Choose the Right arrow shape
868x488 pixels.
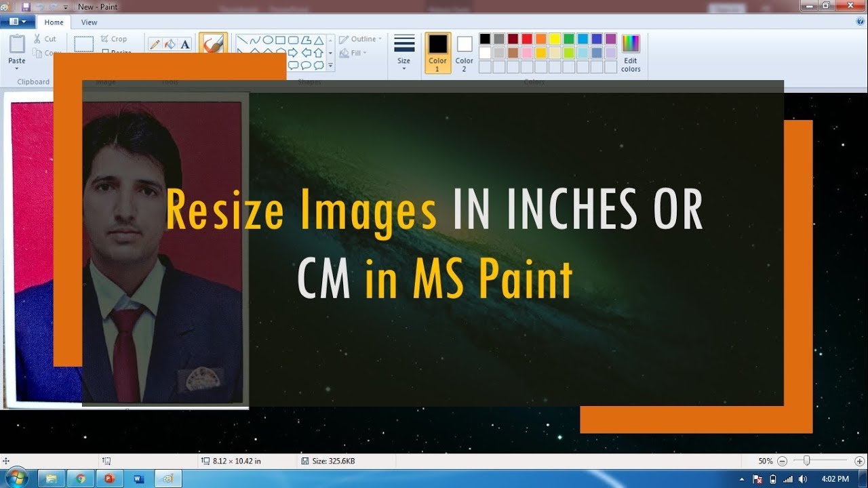point(293,53)
